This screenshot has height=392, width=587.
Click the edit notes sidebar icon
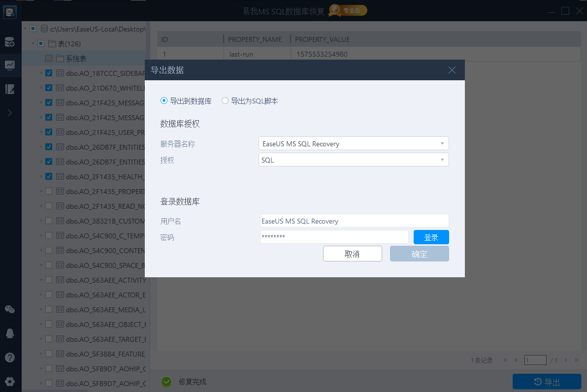(x=10, y=89)
